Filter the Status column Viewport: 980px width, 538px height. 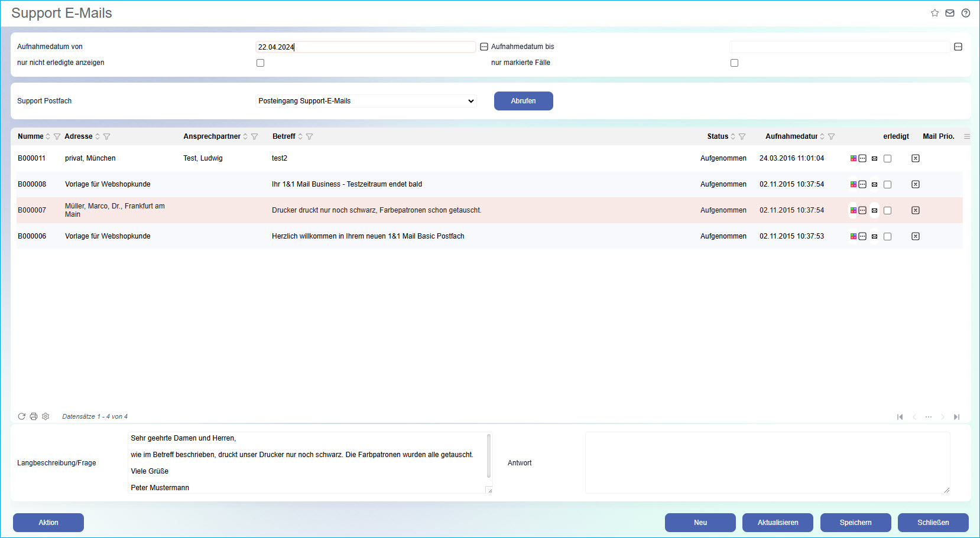click(x=742, y=136)
